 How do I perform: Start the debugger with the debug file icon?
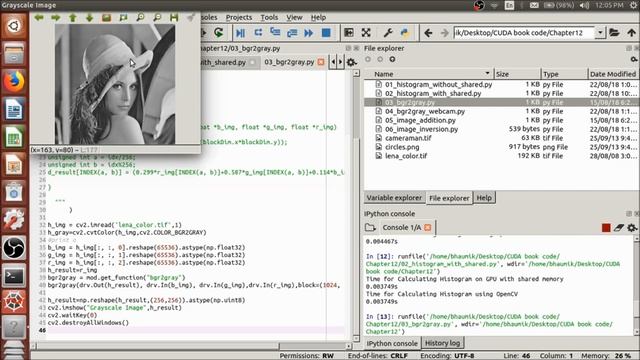click(240, 33)
